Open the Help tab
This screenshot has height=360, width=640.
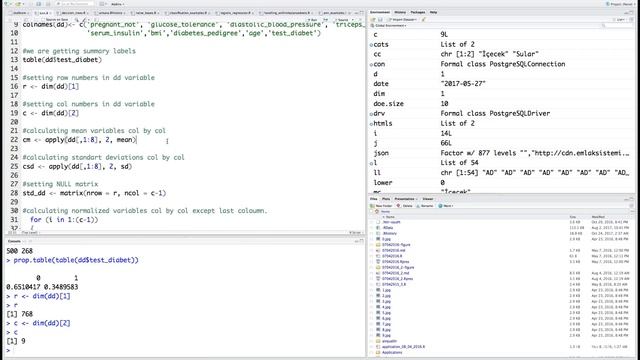433,12
